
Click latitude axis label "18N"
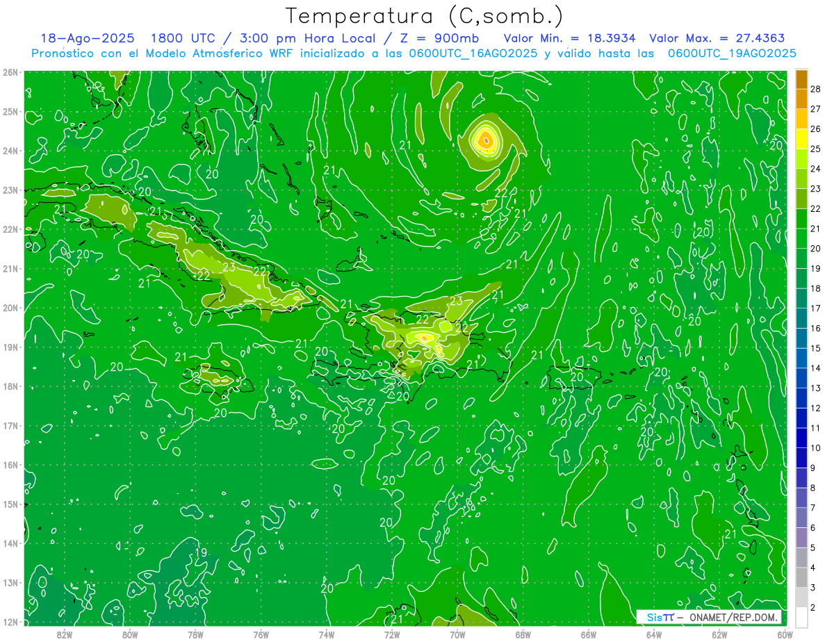[11, 386]
